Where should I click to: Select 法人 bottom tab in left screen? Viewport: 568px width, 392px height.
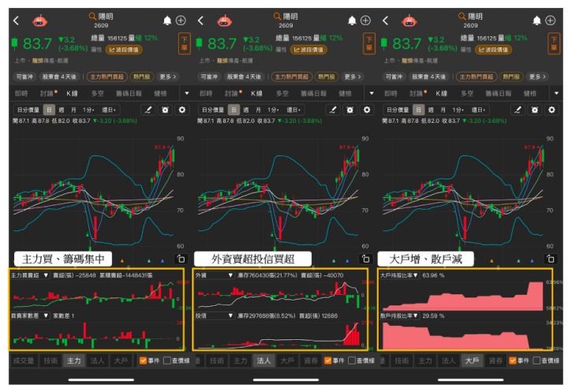[97, 360]
